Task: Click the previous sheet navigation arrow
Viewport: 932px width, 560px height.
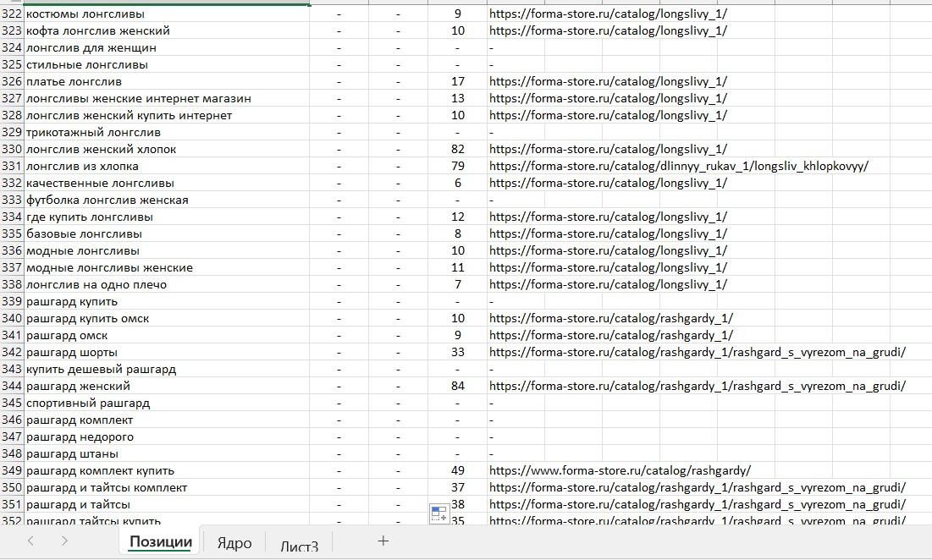Action: pyautogui.click(x=31, y=541)
